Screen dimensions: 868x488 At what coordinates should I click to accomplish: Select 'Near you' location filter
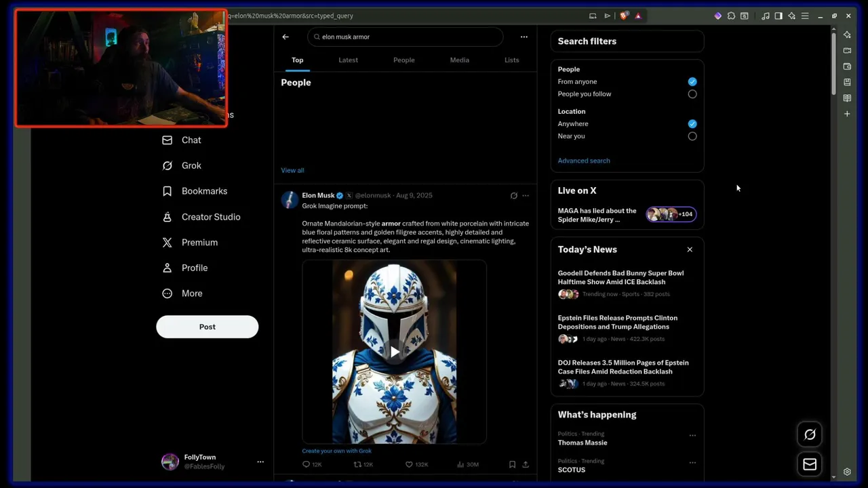pos(692,136)
